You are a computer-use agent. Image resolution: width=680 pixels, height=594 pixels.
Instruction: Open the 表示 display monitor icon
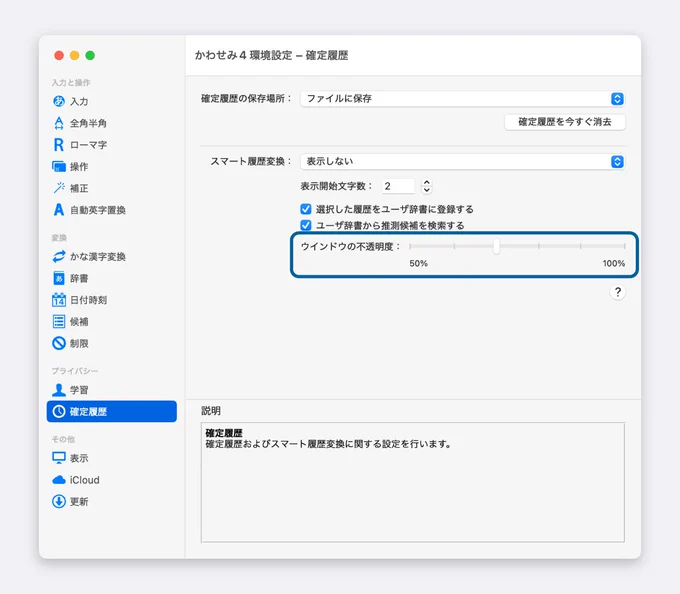coord(59,458)
